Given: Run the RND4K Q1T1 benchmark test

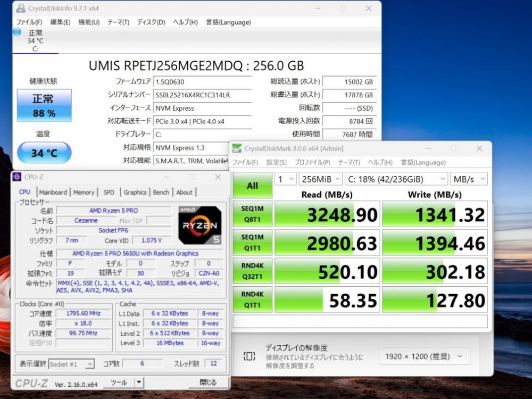Looking at the screenshot, I should click(x=252, y=300).
